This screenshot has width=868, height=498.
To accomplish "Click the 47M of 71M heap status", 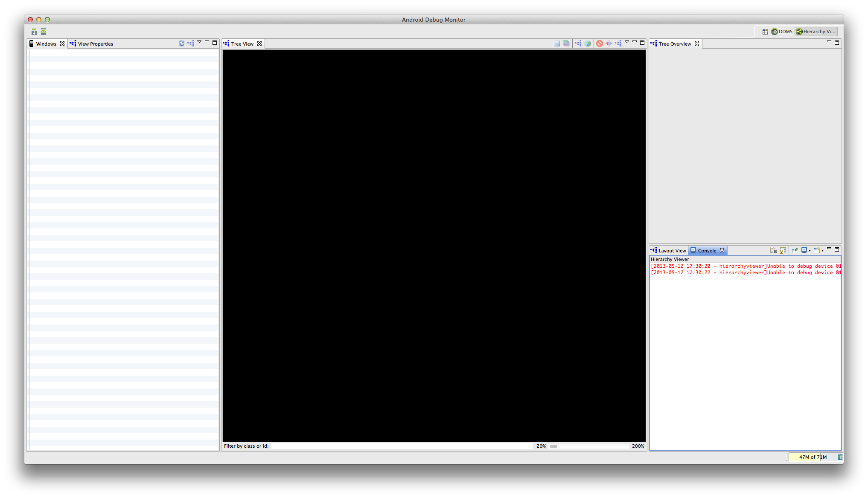I will (x=813, y=457).
